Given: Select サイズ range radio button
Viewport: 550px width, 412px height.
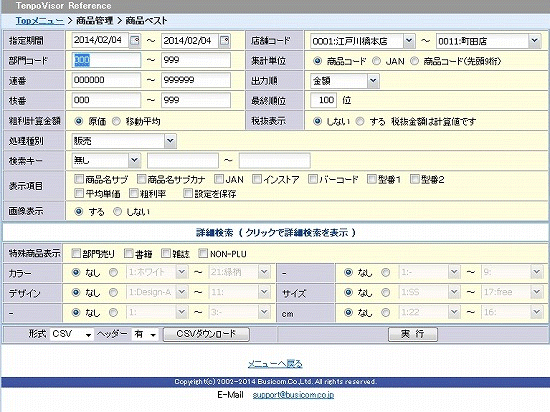Looking at the screenshot, I should (385, 292).
